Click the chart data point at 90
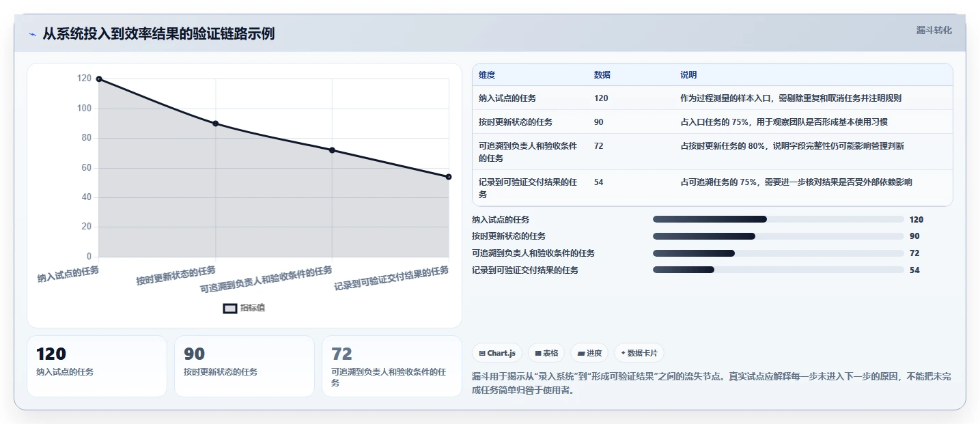Screen dimensions: 980x424 click(x=216, y=124)
